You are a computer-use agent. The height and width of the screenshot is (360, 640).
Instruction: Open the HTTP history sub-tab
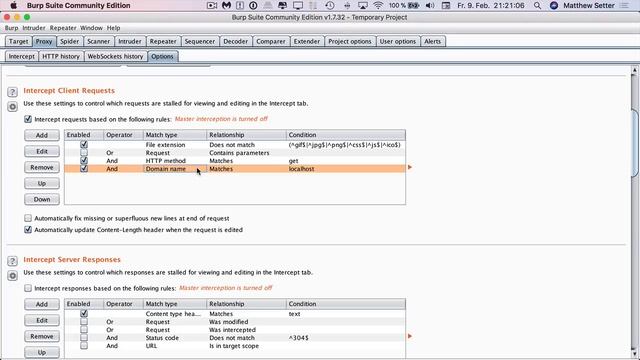coord(61,56)
